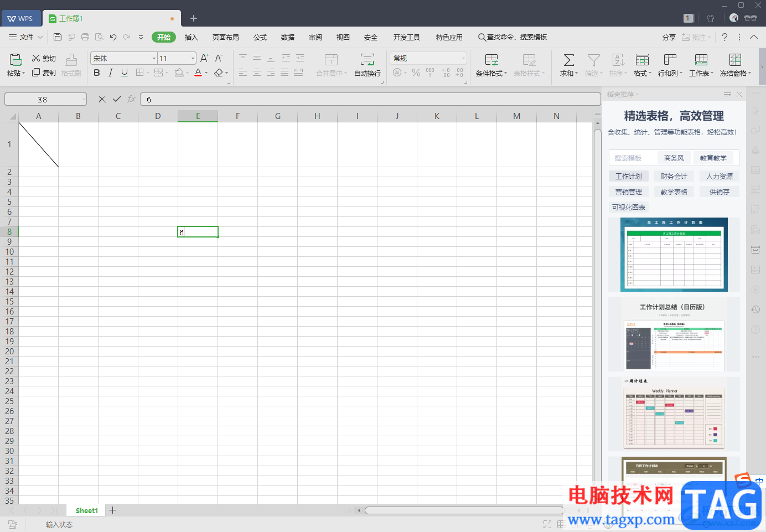Click Merge and Center (合并居中) icon
Image resolution: width=766 pixels, height=532 pixels.
[x=331, y=60]
